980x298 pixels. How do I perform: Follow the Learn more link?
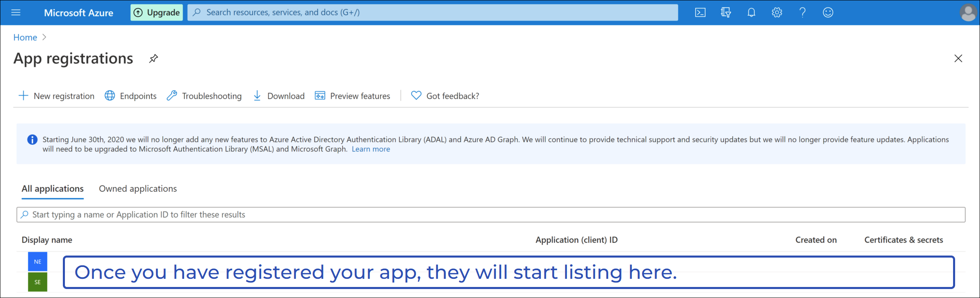pyautogui.click(x=371, y=149)
